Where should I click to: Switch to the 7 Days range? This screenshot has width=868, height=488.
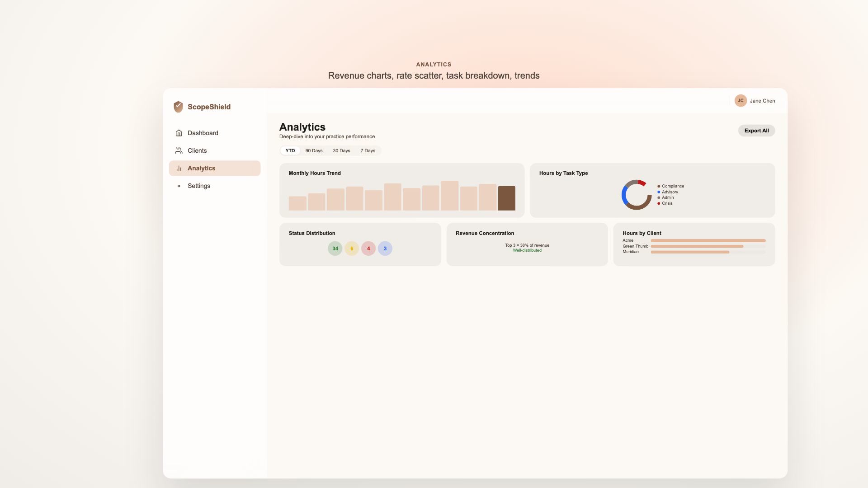pyautogui.click(x=368, y=151)
